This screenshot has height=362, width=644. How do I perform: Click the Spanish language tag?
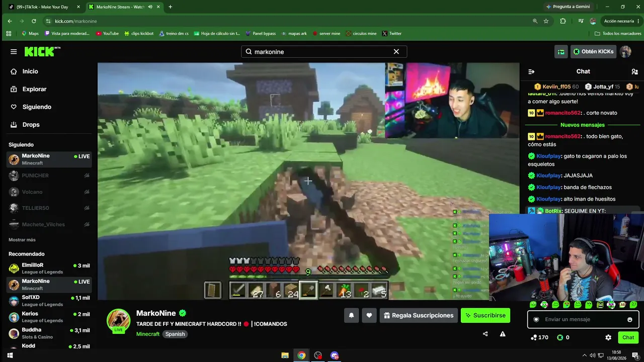(x=175, y=334)
